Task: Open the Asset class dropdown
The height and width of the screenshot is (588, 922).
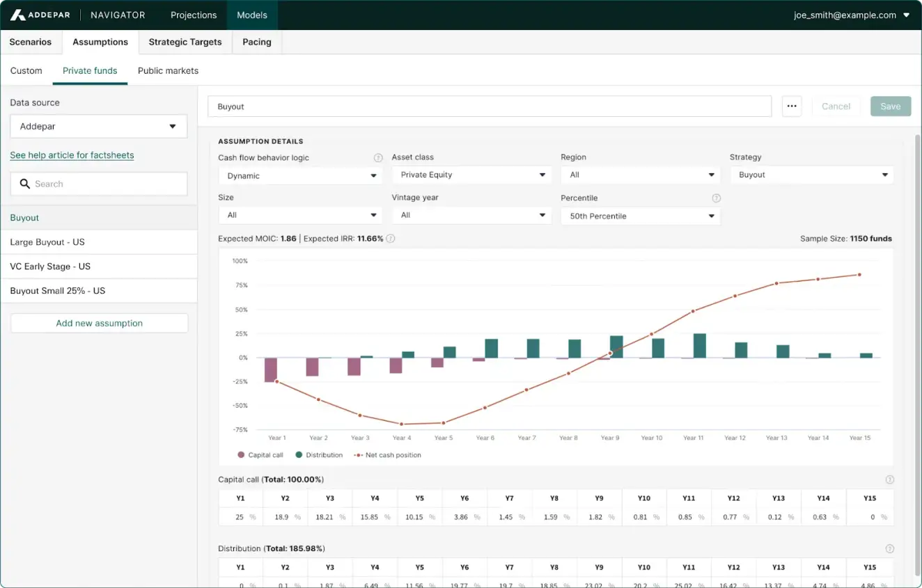Action: pyautogui.click(x=471, y=175)
